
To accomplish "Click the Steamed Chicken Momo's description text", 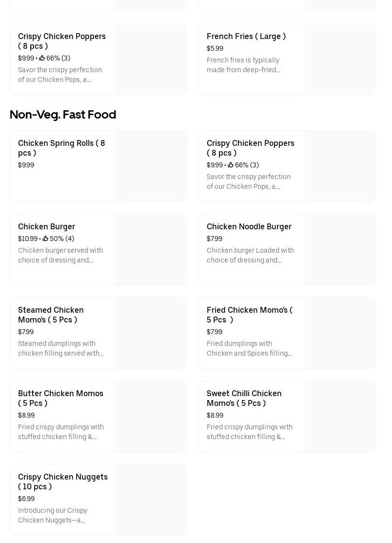I will click(60, 348).
